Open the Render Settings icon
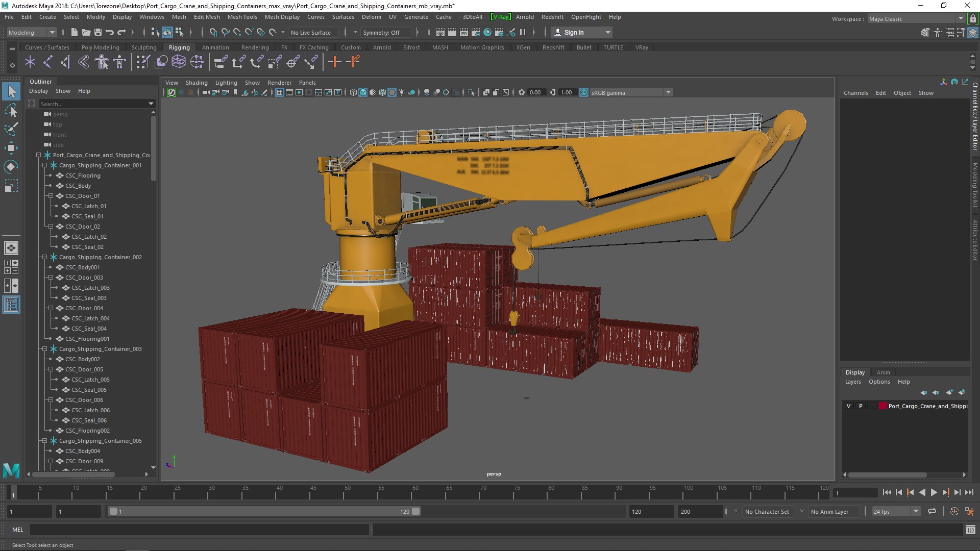Image resolution: width=980 pixels, height=551 pixels. point(476,32)
